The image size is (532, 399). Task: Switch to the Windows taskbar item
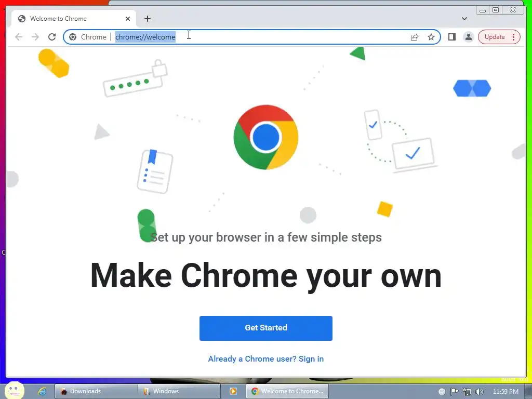click(179, 391)
